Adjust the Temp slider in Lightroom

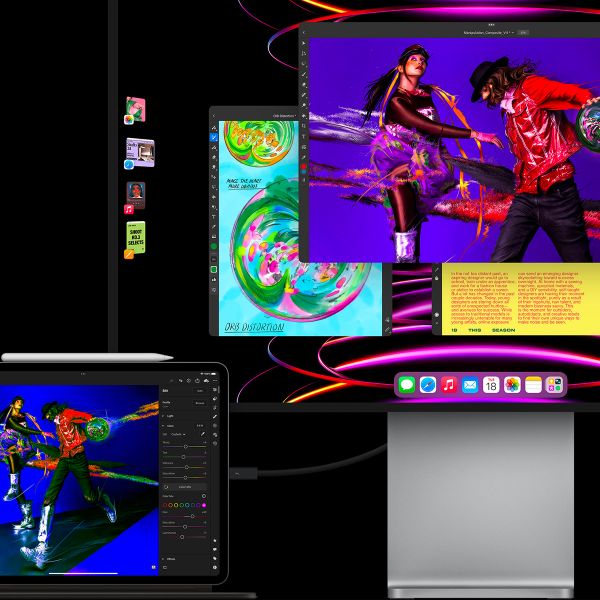pyautogui.click(x=185, y=446)
